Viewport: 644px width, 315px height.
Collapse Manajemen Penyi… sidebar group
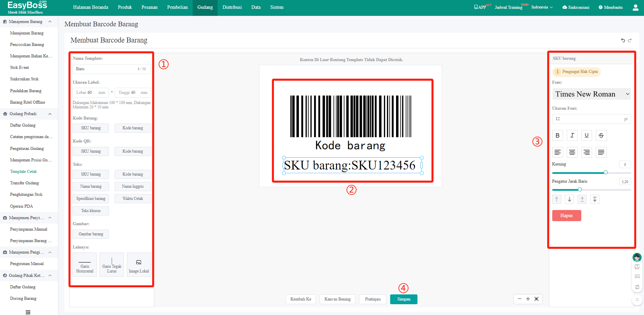(50, 218)
